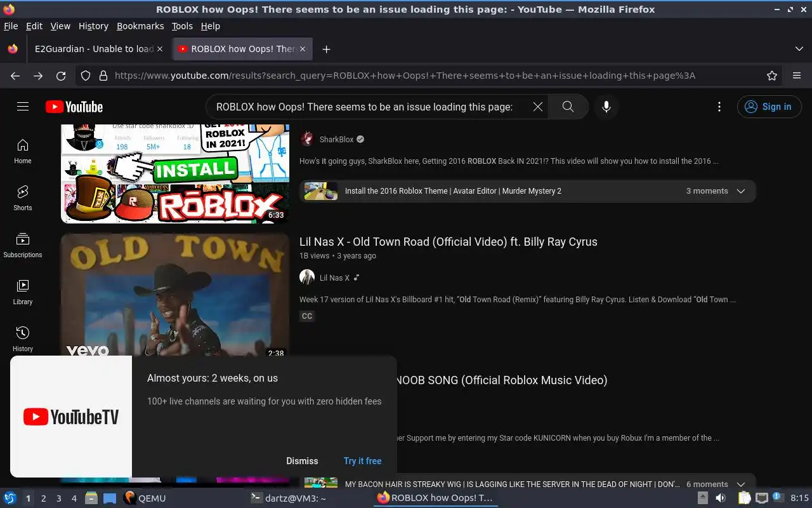
Task: Go to Home in YouTube sidebar
Action: 23,151
